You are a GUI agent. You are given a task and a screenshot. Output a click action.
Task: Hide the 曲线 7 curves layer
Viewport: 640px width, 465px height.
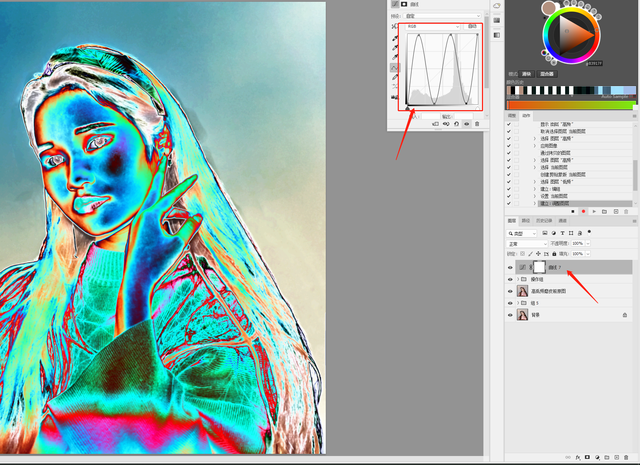point(511,268)
